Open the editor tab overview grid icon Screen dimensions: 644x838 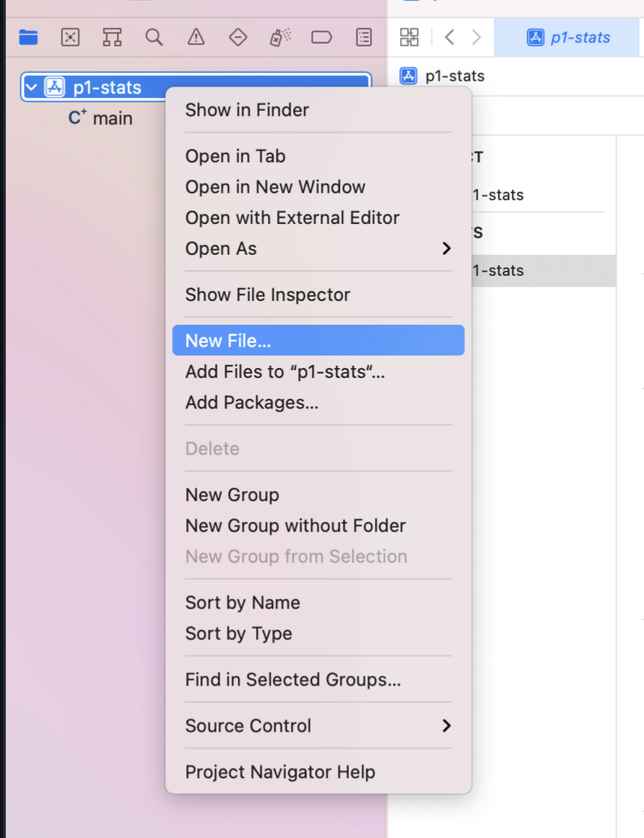pyautogui.click(x=409, y=37)
